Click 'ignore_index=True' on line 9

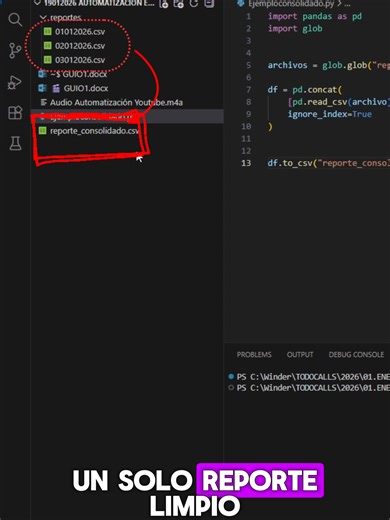(x=330, y=114)
